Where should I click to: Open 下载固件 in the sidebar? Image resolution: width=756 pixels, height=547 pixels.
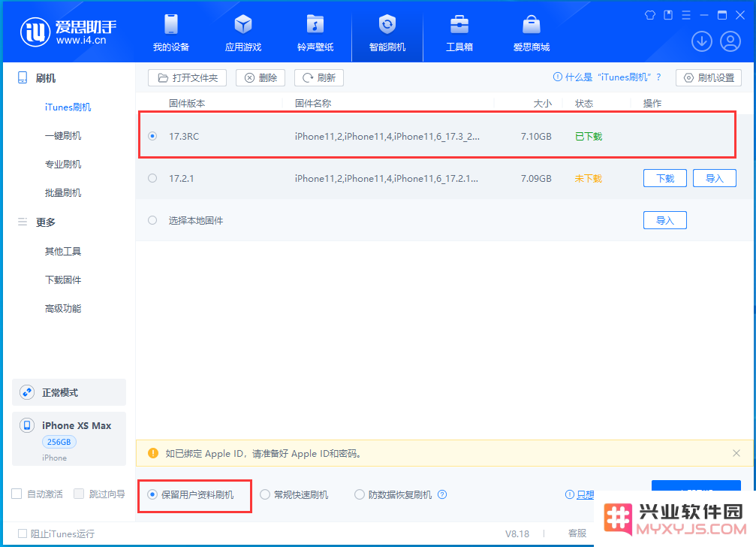(63, 280)
